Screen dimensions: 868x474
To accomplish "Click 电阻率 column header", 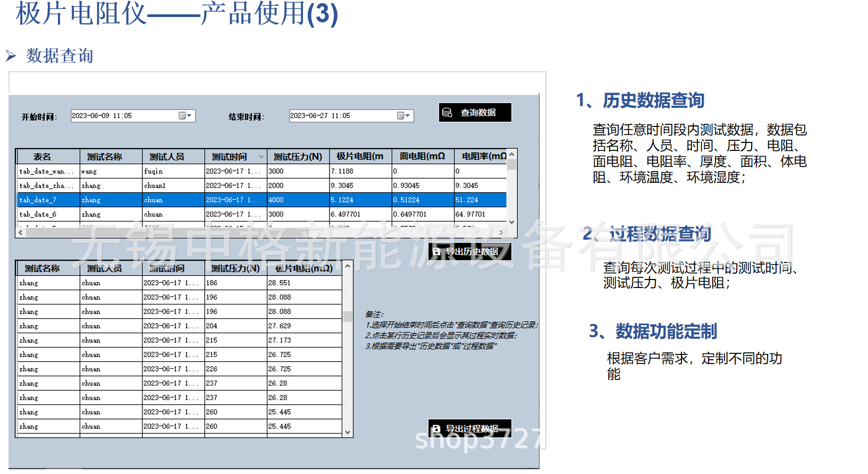I will (481, 157).
